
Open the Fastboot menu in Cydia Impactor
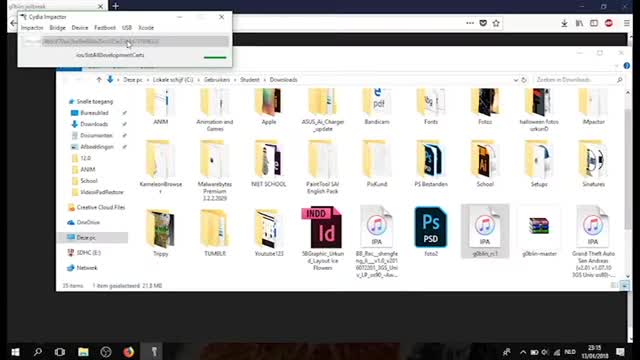click(105, 28)
